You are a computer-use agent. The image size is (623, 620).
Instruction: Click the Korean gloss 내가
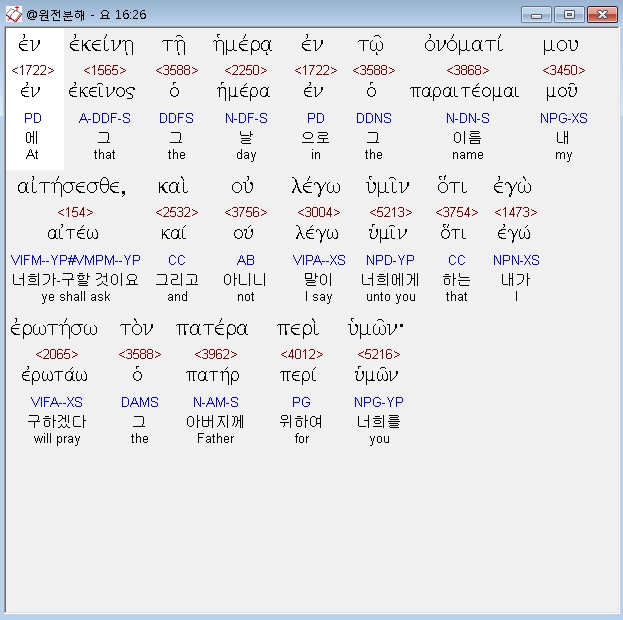click(515, 279)
